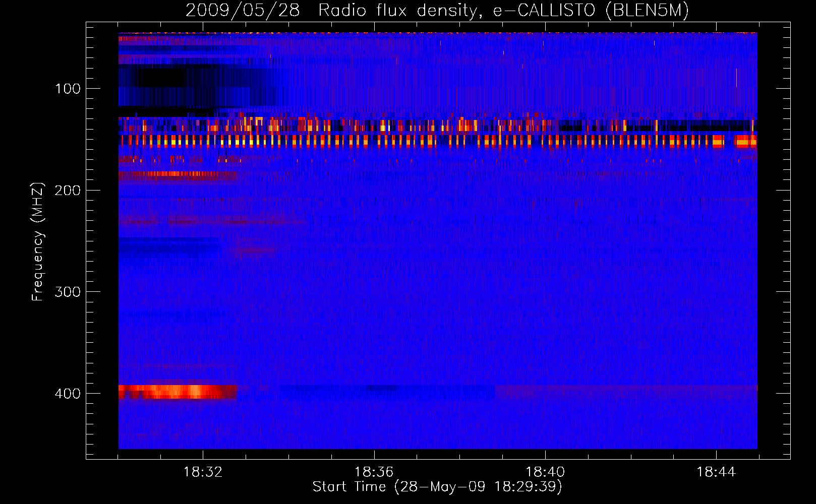This screenshot has width=816, height=504.
Task: Click the 'Frequency (MHZ)' axis label
Action: click(x=38, y=241)
